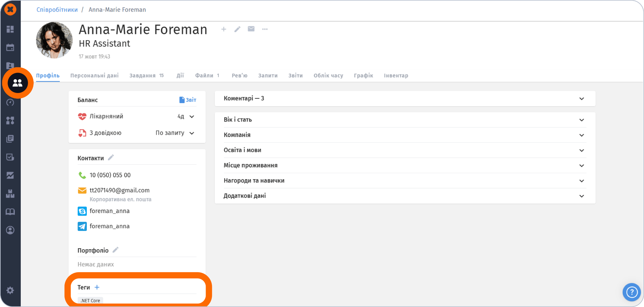
Task: Expand the Коментарі section
Action: pos(405,99)
